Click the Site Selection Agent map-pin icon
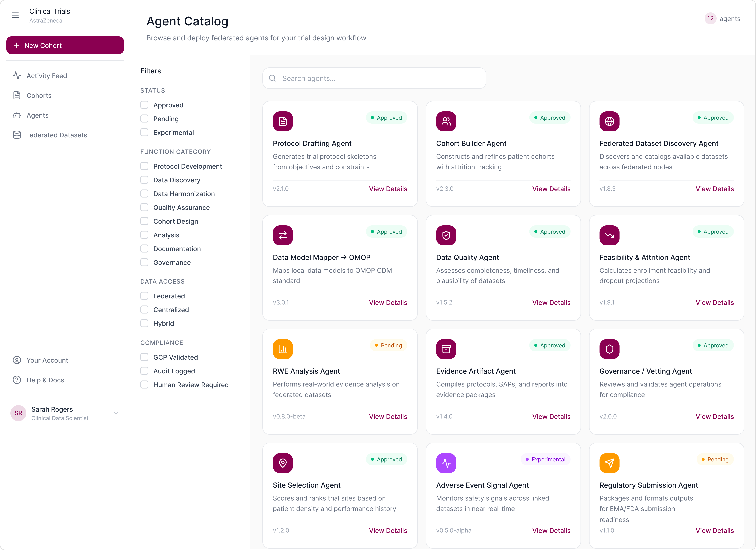This screenshot has width=756, height=550. [283, 463]
